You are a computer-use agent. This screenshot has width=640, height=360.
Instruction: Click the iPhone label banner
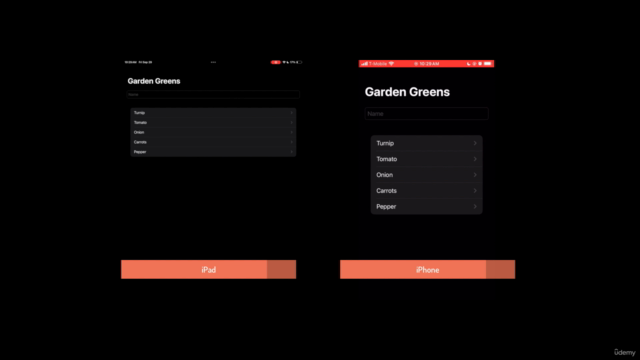pos(427,269)
